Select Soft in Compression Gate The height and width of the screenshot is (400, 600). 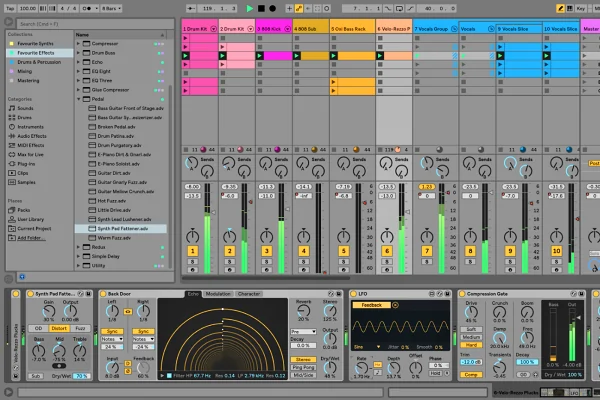pos(471,329)
